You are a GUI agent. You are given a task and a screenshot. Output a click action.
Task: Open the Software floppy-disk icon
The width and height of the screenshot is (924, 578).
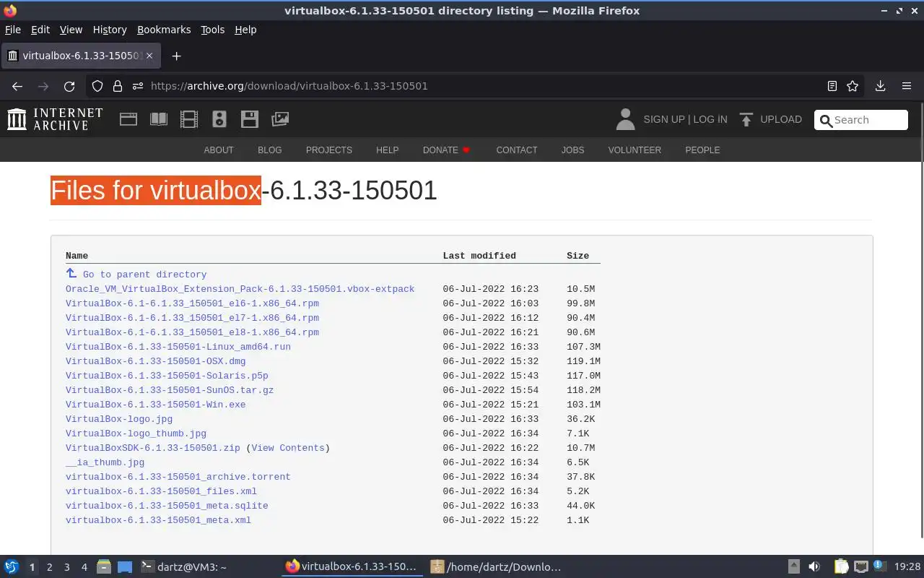tap(250, 119)
